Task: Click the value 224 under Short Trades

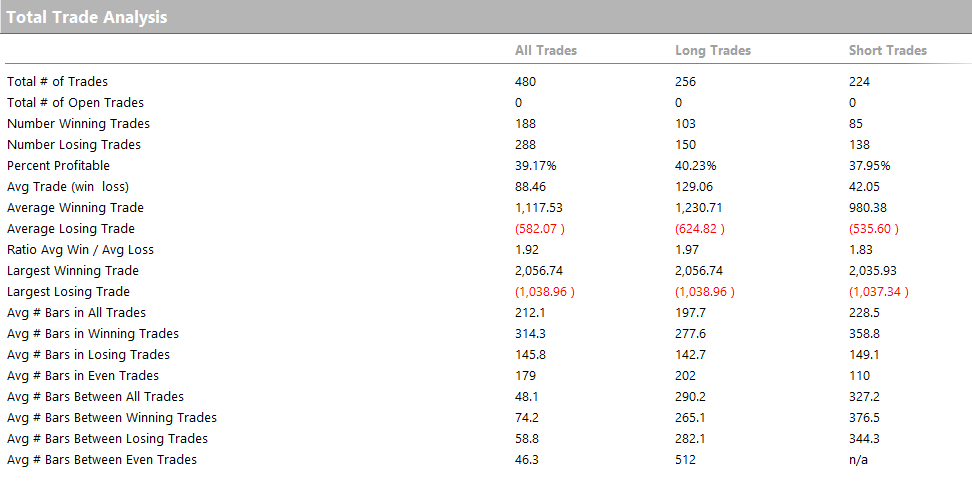Action: click(x=859, y=82)
